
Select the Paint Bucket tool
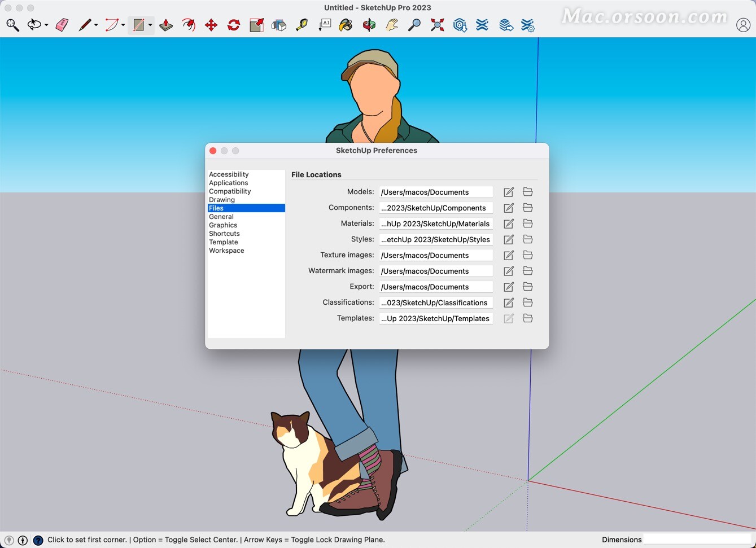(x=346, y=25)
